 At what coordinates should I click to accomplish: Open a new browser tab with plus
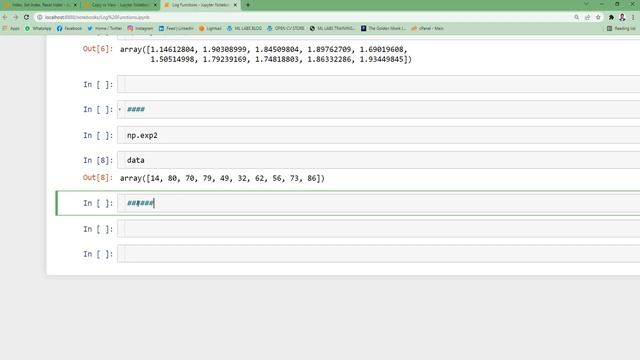click(x=248, y=5)
